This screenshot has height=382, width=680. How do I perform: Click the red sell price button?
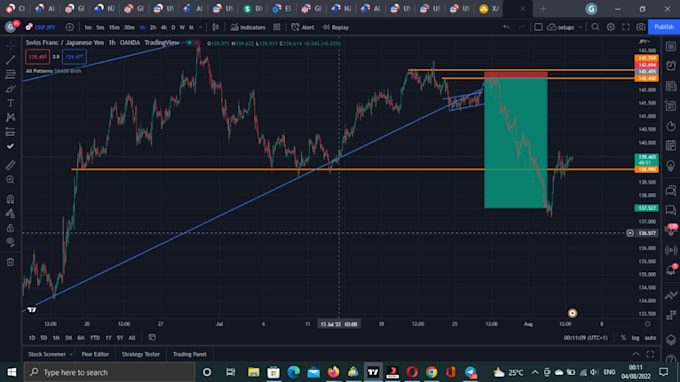tap(37, 57)
